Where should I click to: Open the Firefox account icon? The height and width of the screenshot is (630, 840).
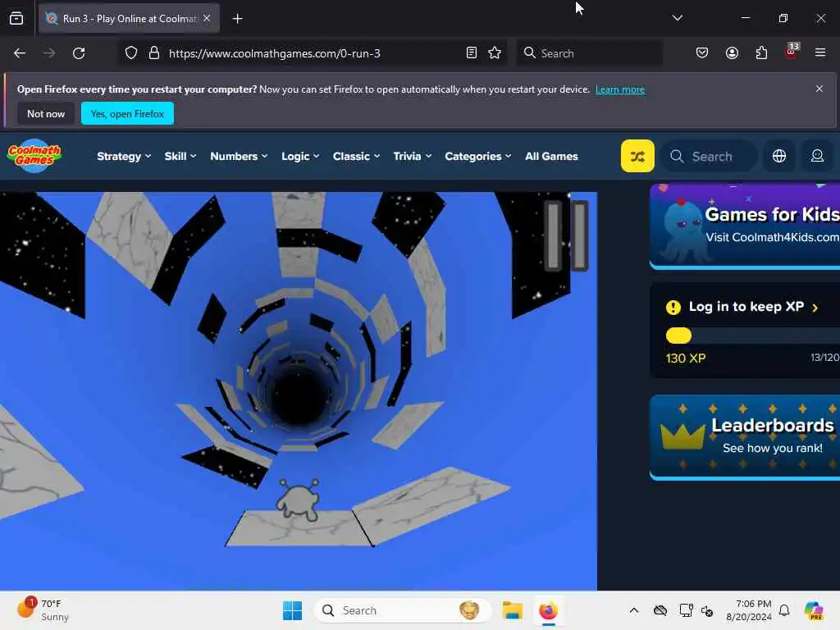(x=732, y=53)
